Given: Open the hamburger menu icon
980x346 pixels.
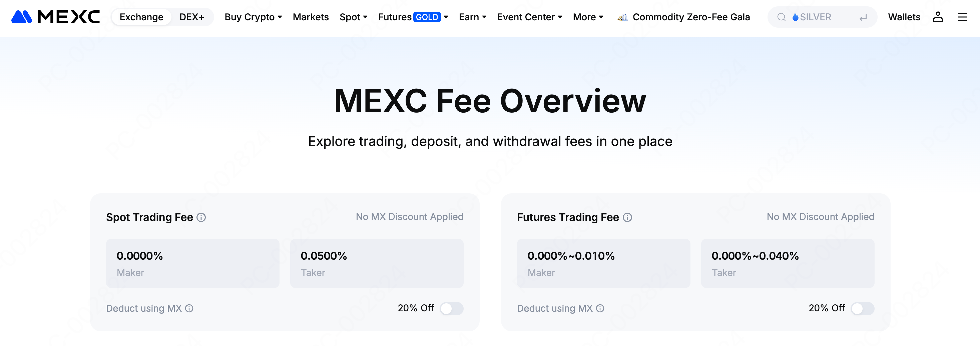Looking at the screenshot, I should point(962,17).
